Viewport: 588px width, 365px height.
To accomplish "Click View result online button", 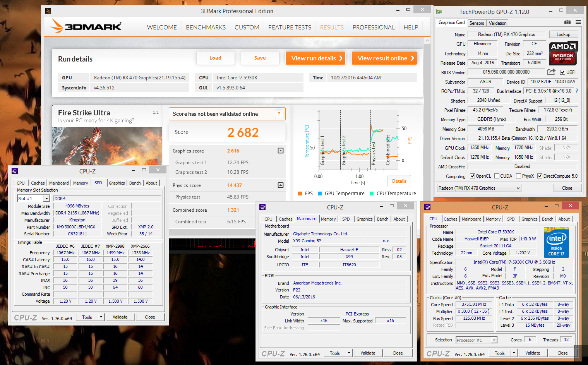I will point(384,58).
